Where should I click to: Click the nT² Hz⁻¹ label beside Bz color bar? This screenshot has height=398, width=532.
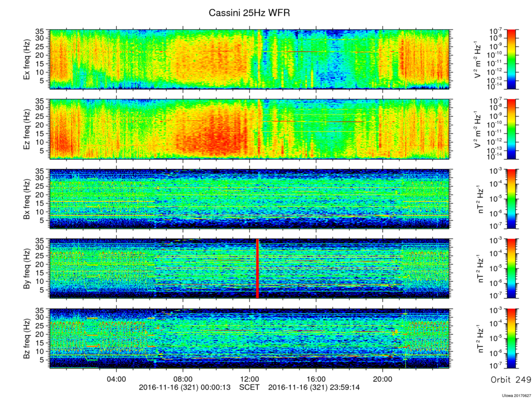(481, 338)
